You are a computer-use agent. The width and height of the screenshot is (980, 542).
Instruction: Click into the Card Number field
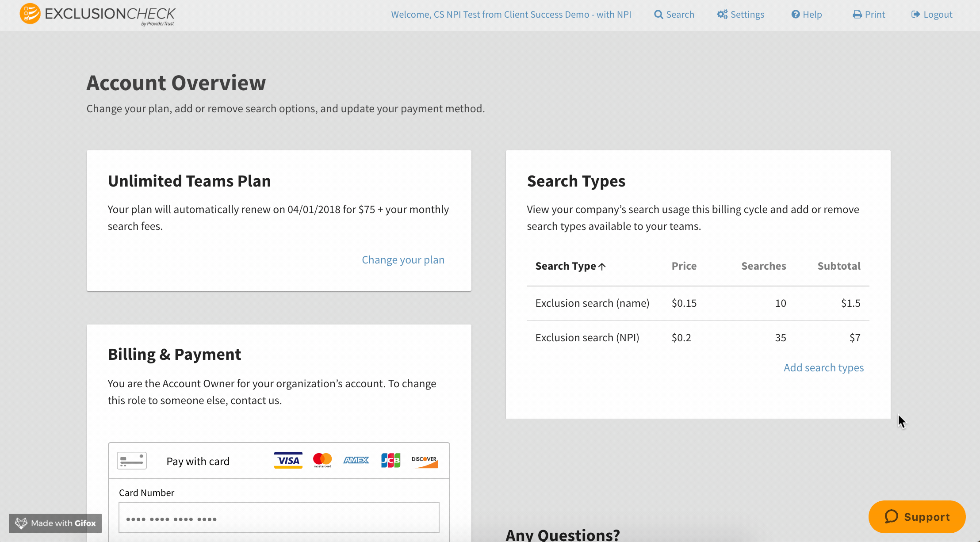click(x=279, y=518)
